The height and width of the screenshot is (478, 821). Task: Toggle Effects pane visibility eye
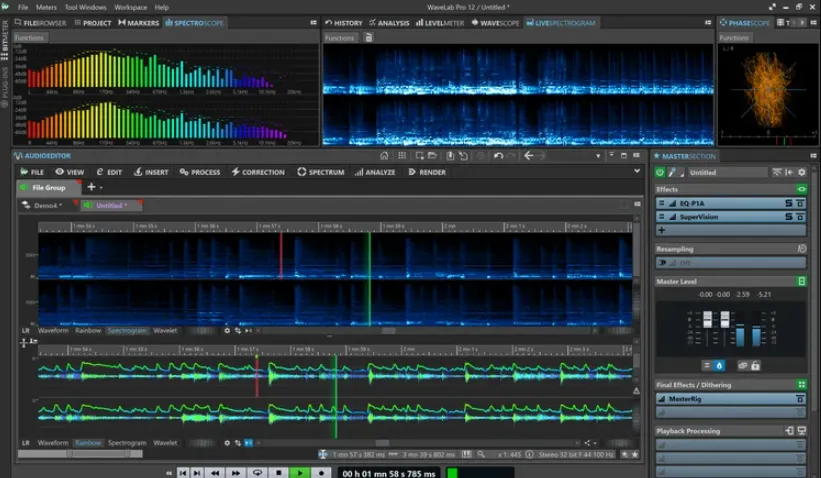tap(801, 189)
